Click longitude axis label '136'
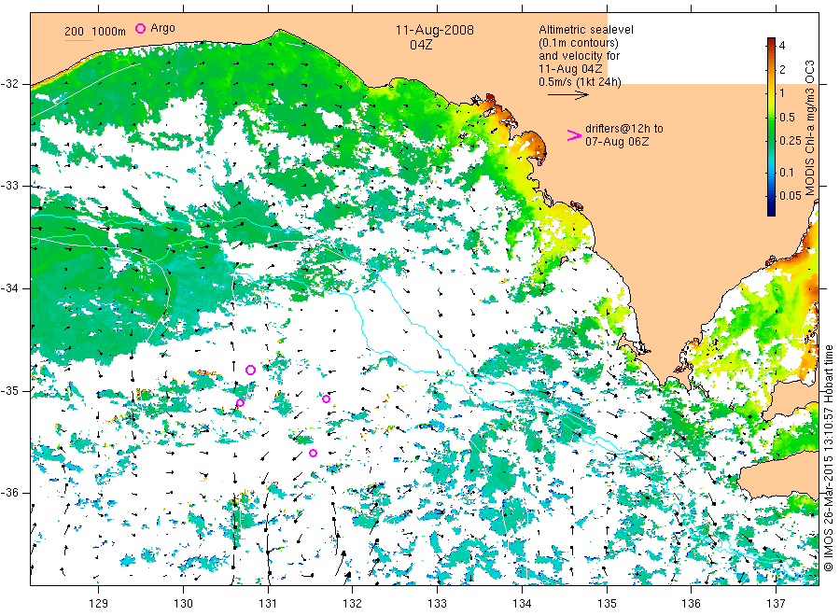 [691, 604]
